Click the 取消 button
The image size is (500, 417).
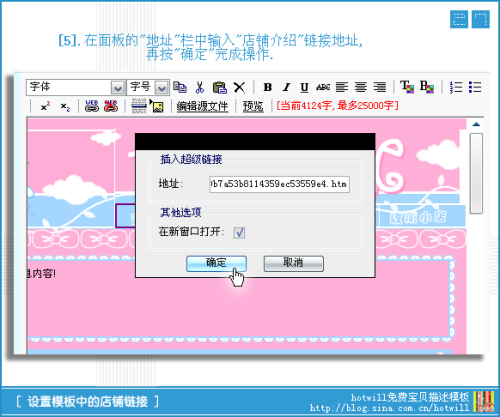pos(293,263)
